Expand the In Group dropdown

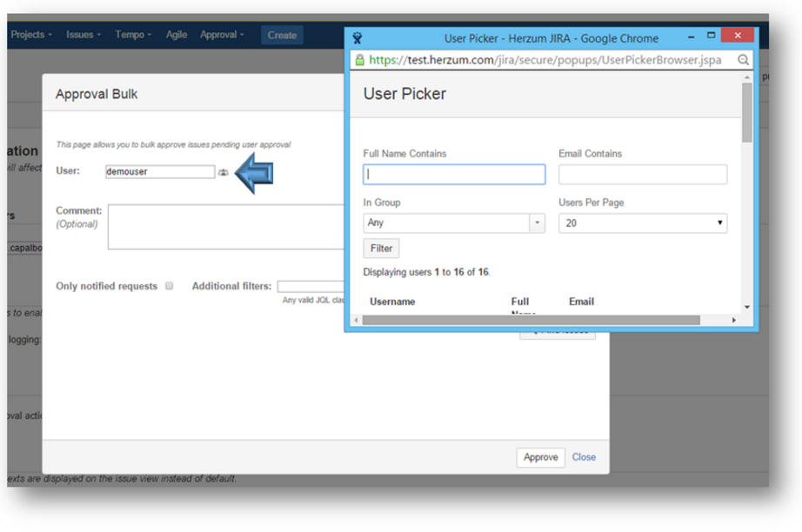(x=537, y=223)
